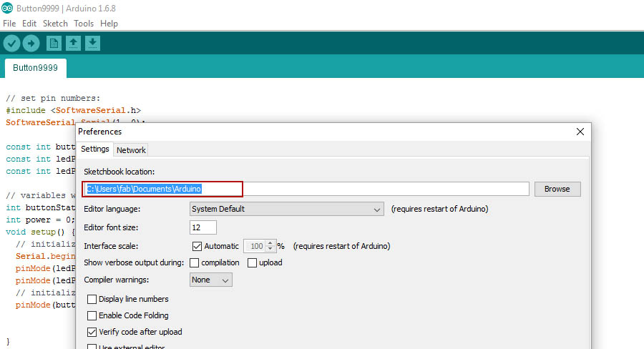Switch to the Network tab
Viewport: 644px width, 349px height.
[x=131, y=150]
